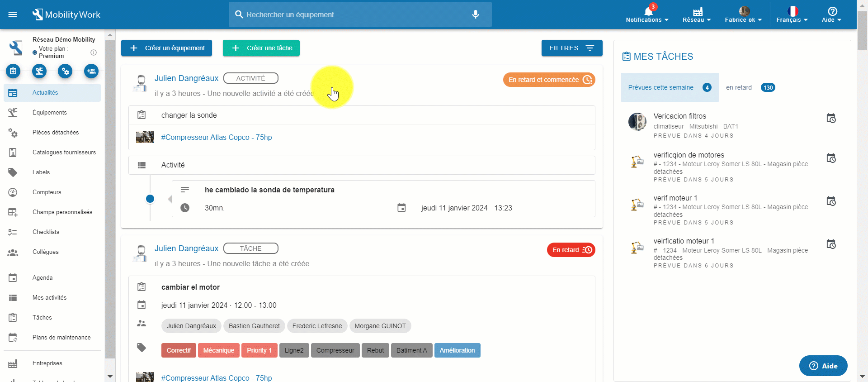Click 'Créer un équipement' button
Viewport: 868px width, 382px height.
[166, 48]
